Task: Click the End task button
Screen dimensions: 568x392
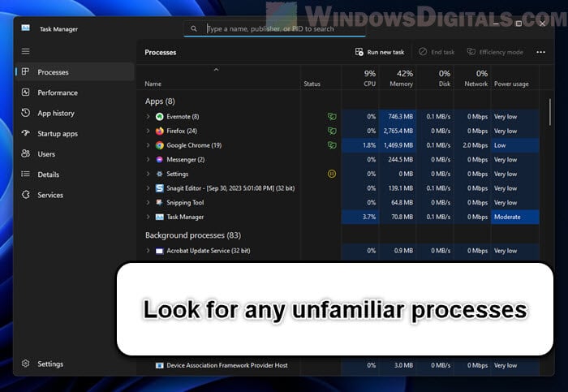Action: [437, 52]
